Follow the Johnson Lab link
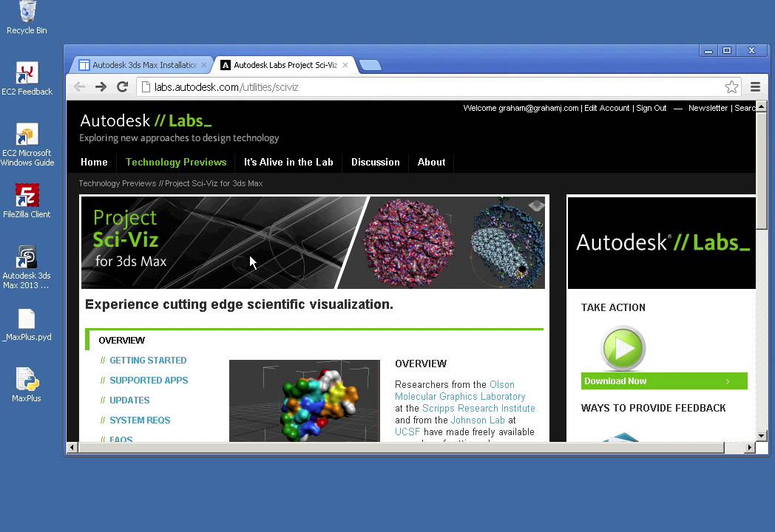 [x=478, y=420]
